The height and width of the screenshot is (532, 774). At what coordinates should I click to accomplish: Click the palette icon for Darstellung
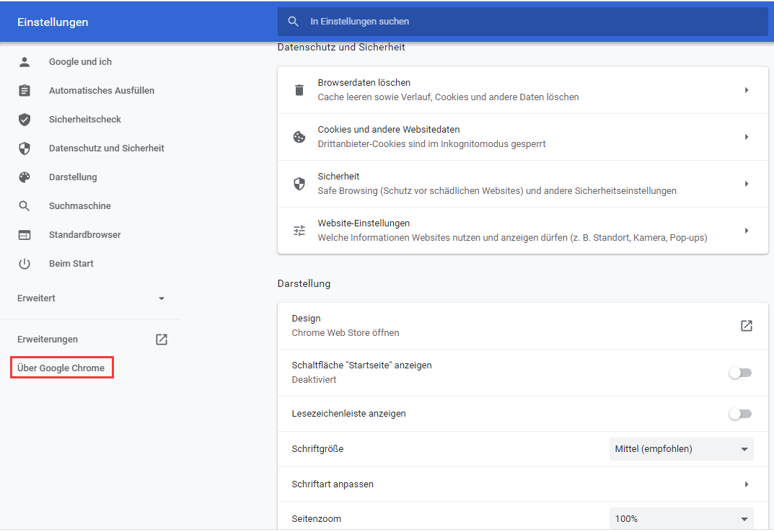coord(25,177)
